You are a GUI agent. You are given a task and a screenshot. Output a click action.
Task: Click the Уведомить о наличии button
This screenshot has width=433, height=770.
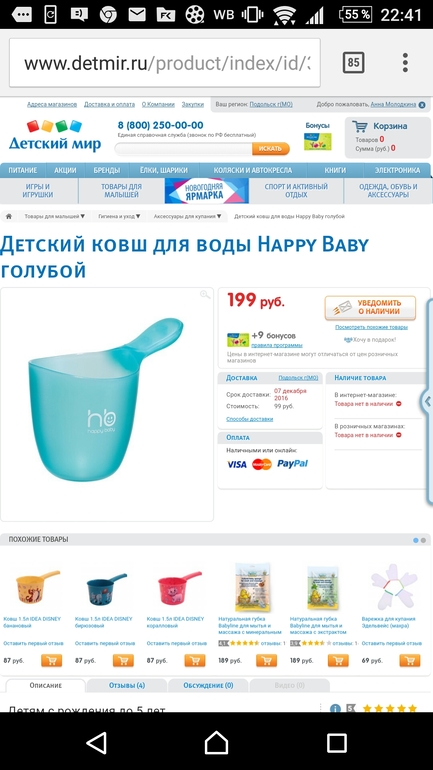click(x=370, y=307)
